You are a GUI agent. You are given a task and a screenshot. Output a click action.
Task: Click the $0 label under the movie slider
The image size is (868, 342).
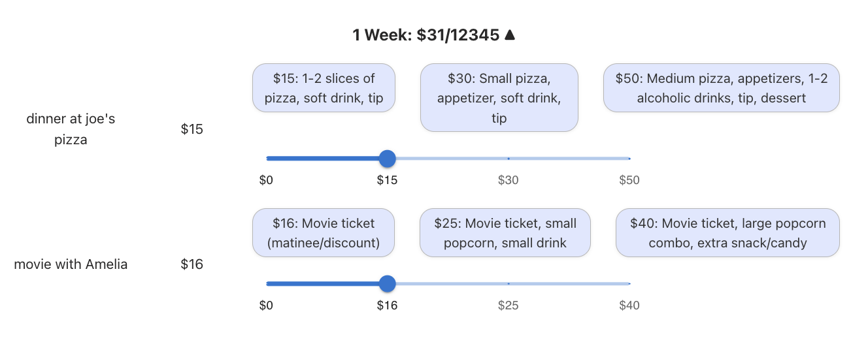(266, 305)
